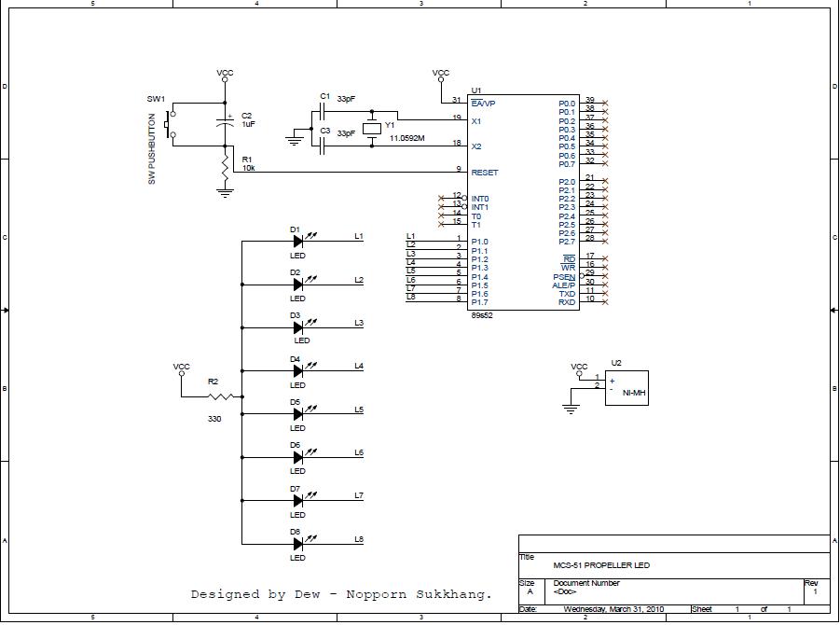Select the D8 LED diode symbol
The image size is (840, 625).
coord(298,544)
